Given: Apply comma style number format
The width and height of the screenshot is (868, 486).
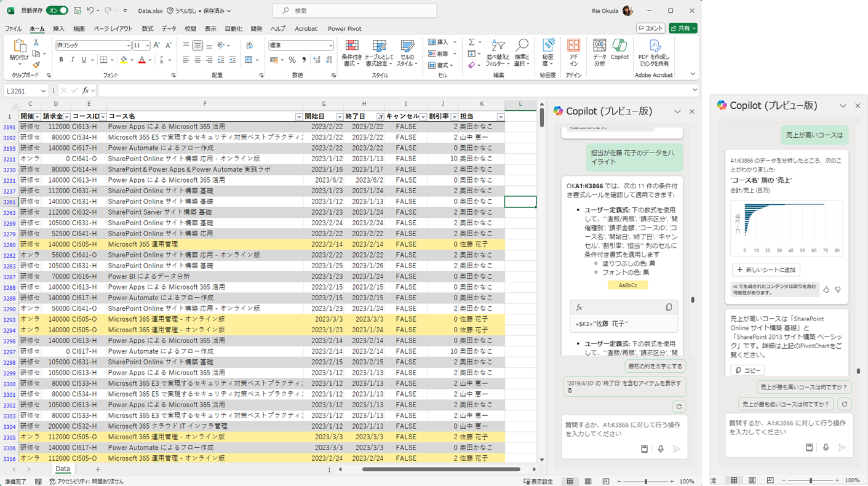Looking at the screenshot, I should tap(304, 60).
